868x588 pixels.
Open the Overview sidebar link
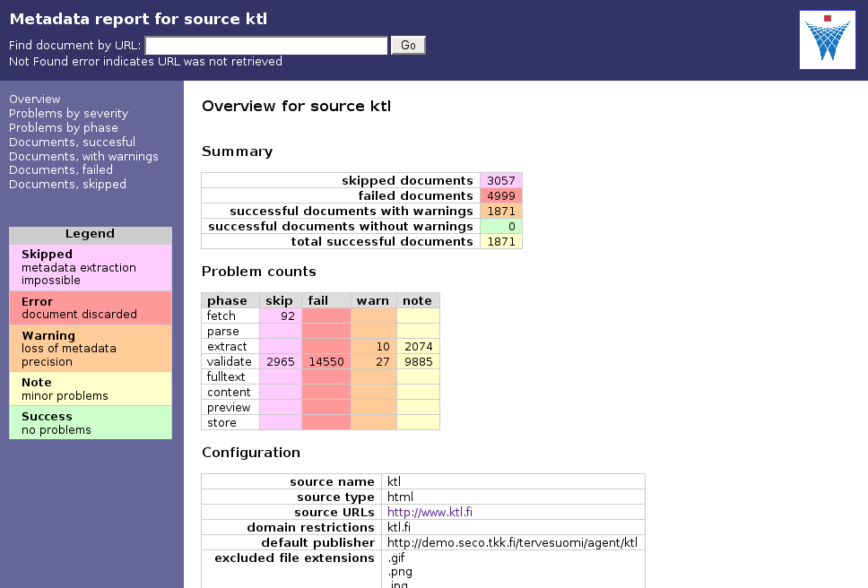pos(34,99)
